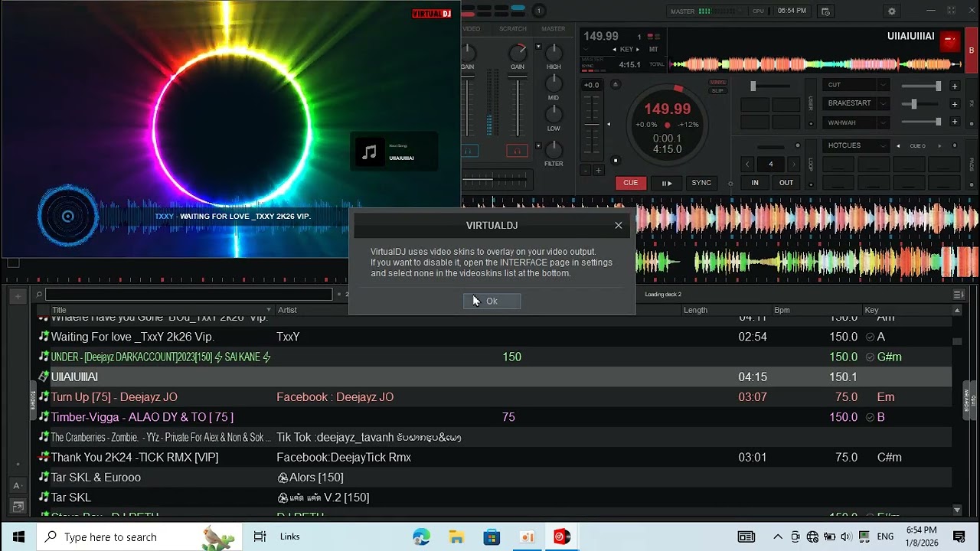
Task: Shift key up with right KEY arrow
Action: pos(639,49)
